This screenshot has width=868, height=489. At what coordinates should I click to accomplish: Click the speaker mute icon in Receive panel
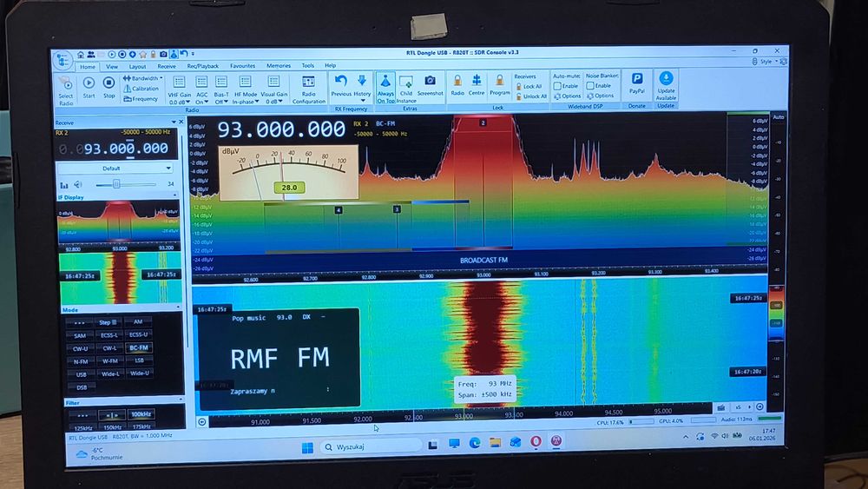(78, 184)
